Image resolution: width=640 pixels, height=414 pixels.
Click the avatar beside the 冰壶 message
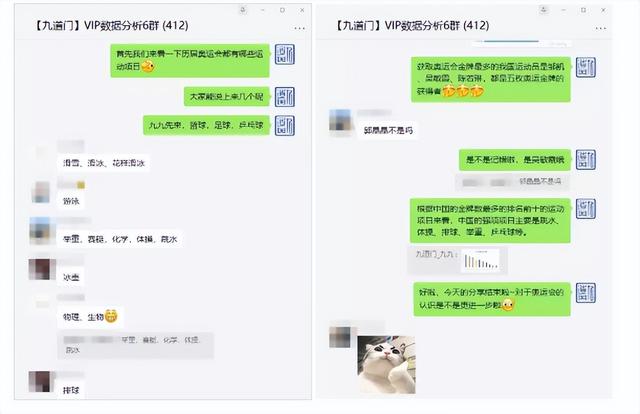[42, 269]
